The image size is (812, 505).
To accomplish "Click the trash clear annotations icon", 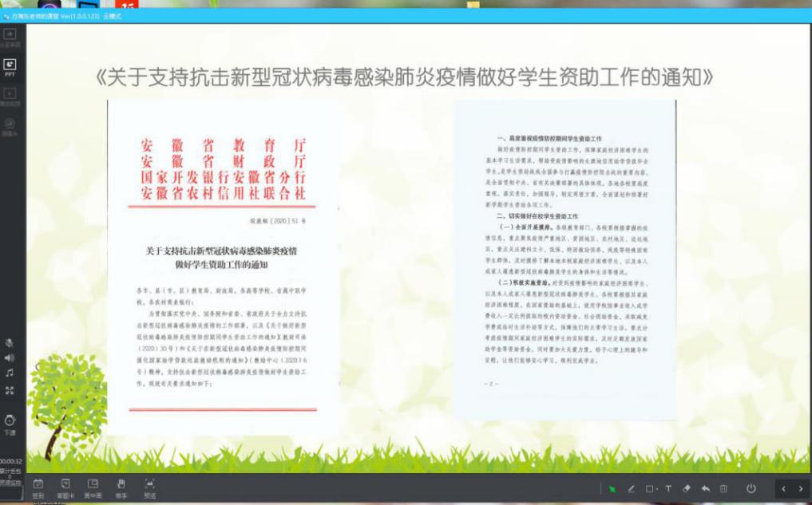I will (x=724, y=489).
